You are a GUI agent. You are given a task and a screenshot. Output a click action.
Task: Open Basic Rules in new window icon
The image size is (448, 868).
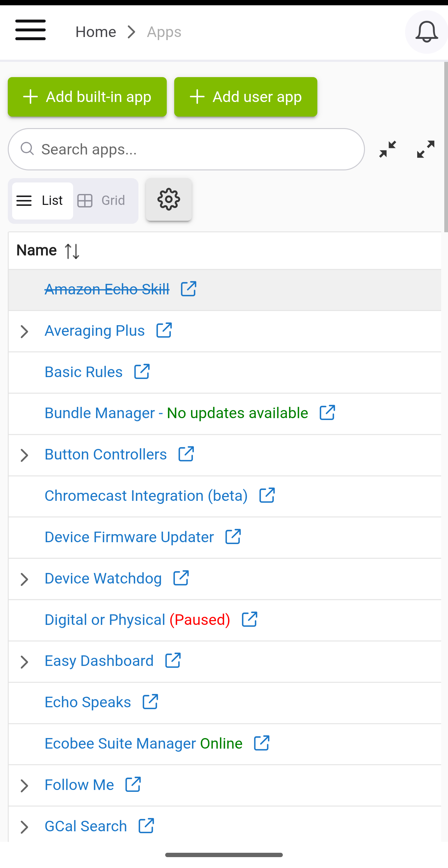142,372
